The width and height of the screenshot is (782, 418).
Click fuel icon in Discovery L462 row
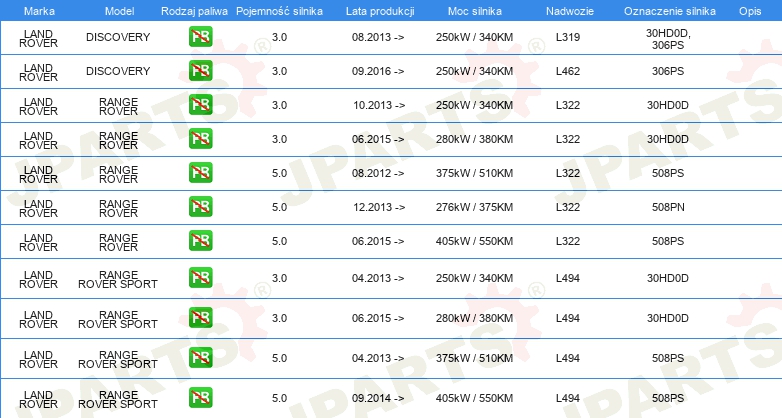tap(200, 71)
